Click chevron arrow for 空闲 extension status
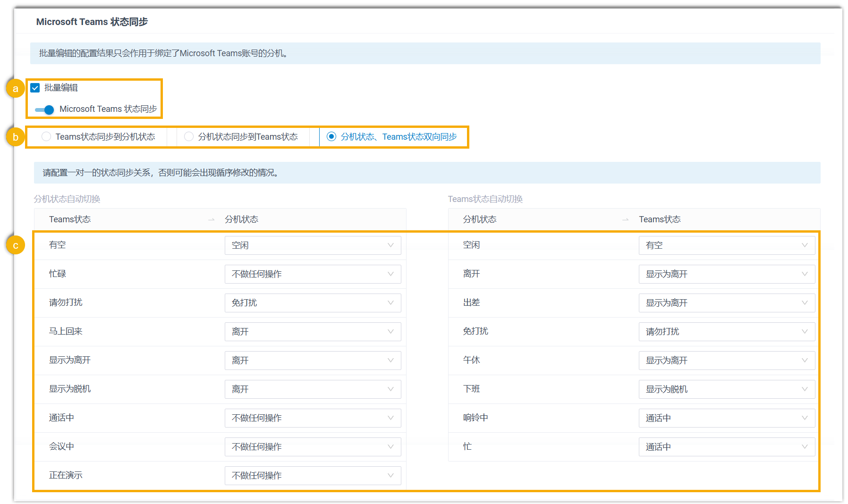Viewport: 848px width, 504px height. tap(805, 245)
